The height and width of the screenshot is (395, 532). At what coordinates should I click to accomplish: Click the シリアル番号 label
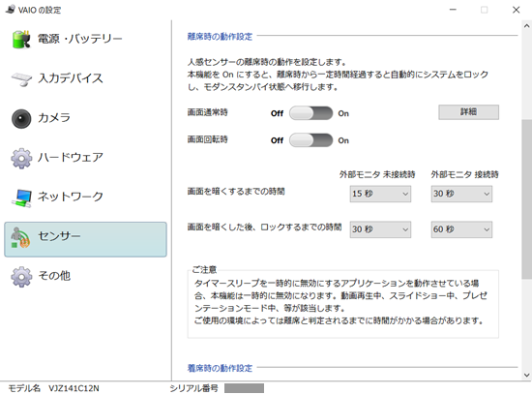(194, 388)
